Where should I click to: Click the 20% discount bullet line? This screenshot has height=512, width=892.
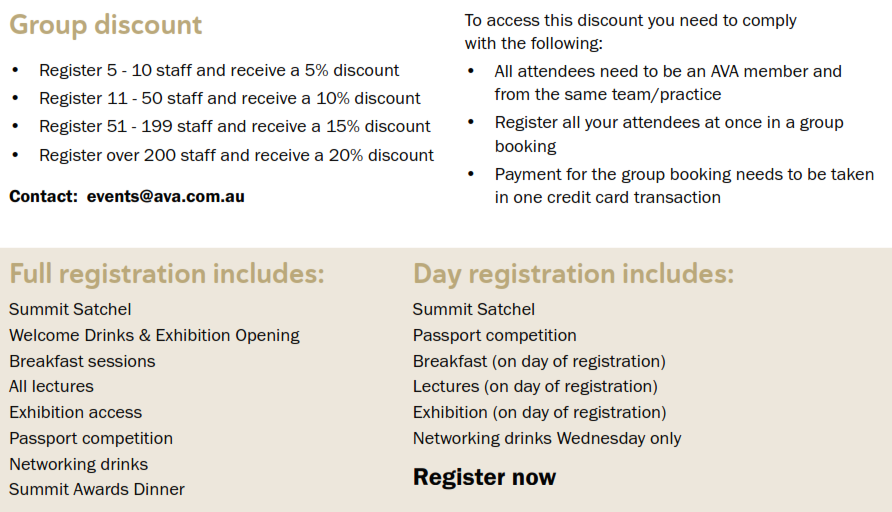(236, 155)
